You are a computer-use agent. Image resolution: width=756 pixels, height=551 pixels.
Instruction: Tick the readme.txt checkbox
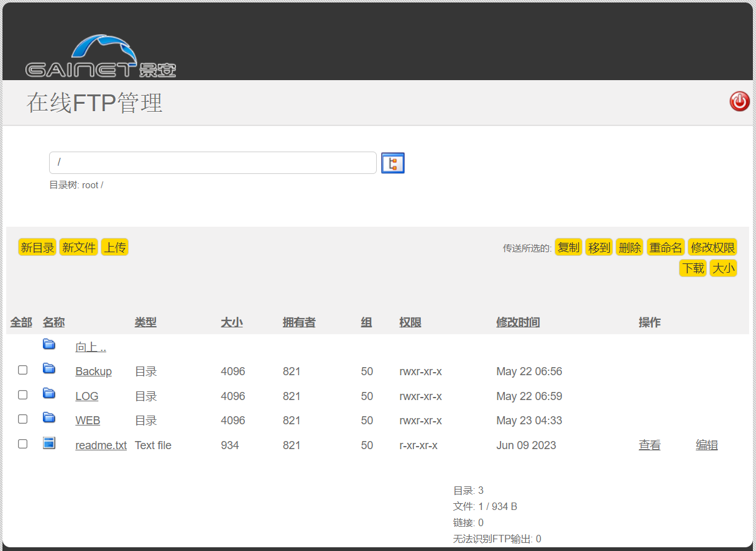point(23,444)
